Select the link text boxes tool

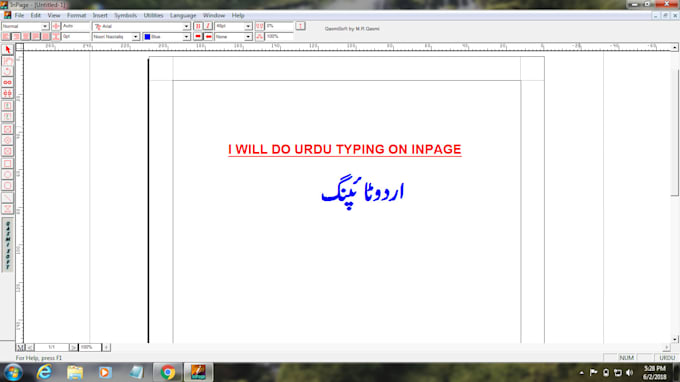(7, 82)
